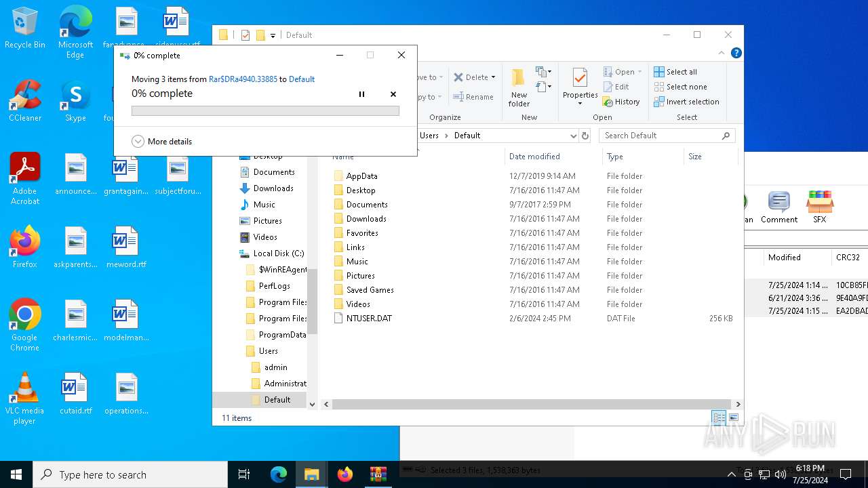This screenshot has width=868, height=488.
Task: Open Downloads in navigation pane
Action: [x=273, y=188]
